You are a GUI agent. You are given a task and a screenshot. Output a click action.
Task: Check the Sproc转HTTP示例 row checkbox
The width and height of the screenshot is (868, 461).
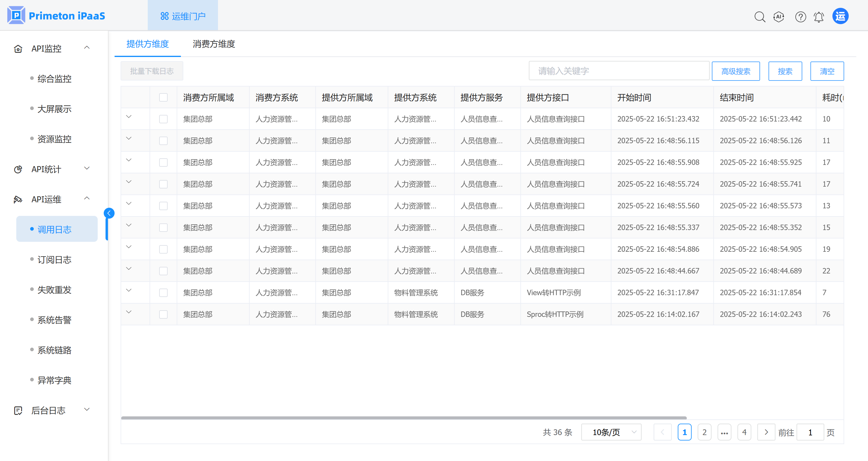click(163, 314)
